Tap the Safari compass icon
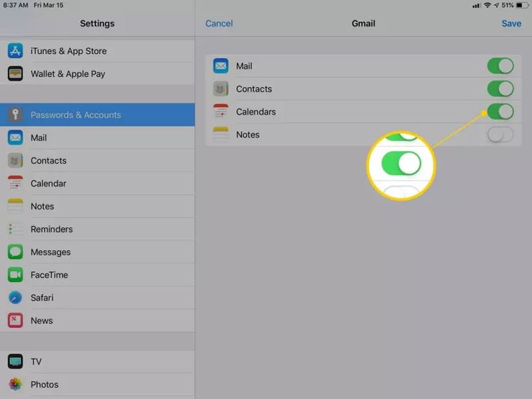532x399 pixels. click(15, 298)
